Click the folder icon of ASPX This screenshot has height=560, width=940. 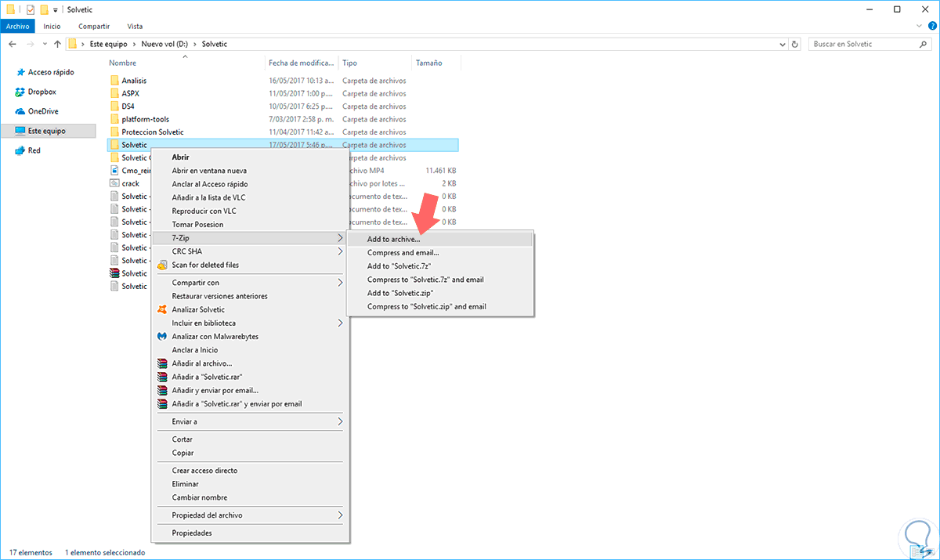[x=114, y=93]
